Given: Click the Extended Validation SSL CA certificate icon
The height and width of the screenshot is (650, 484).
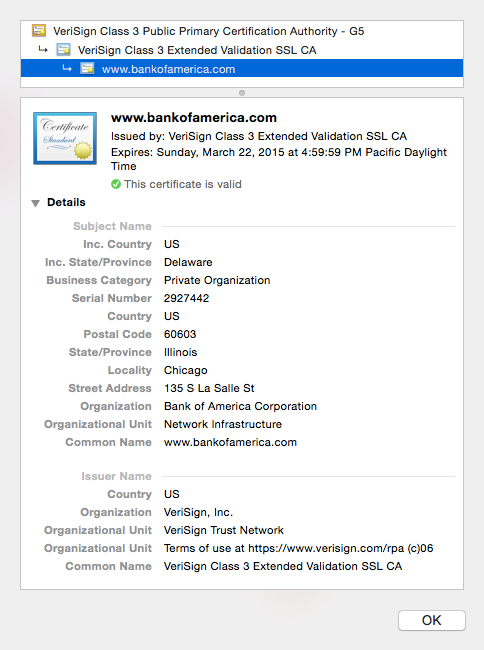Looking at the screenshot, I should (63, 50).
